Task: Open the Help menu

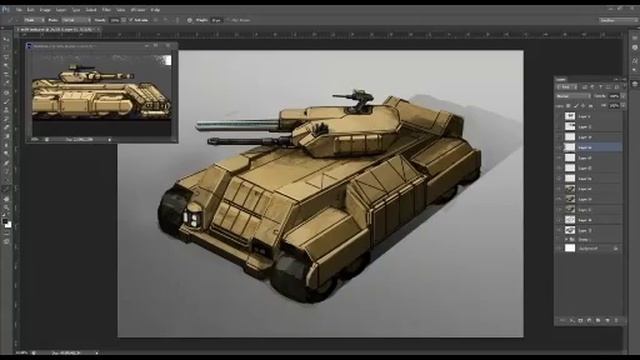Action: pos(155,10)
